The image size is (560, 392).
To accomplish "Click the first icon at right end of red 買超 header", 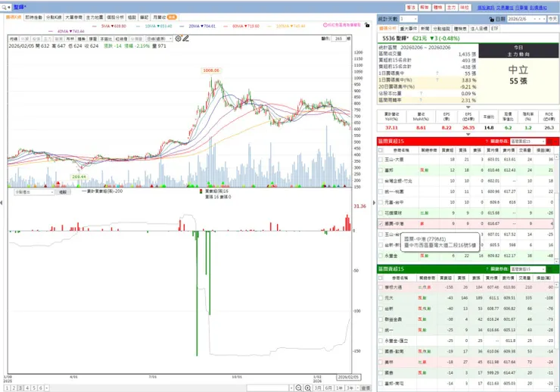I will pyautogui.click(x=550, y=142).
